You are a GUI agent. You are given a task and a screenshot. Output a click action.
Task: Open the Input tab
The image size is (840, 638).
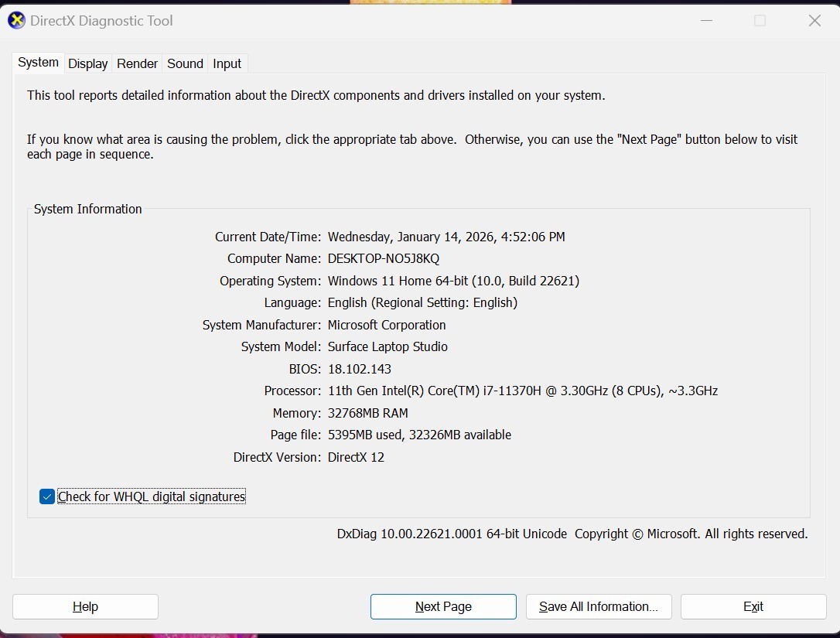pos(227,63)
